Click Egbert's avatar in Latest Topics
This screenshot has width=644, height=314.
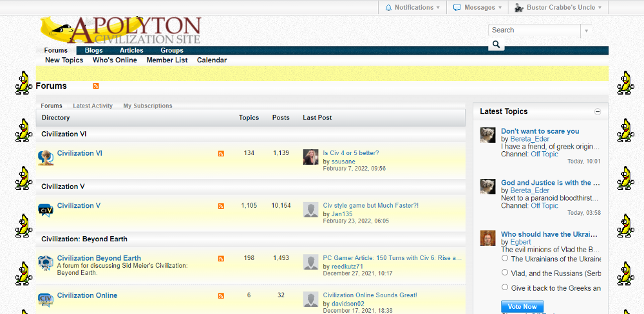pyautogui.click(x=488, y=238)
